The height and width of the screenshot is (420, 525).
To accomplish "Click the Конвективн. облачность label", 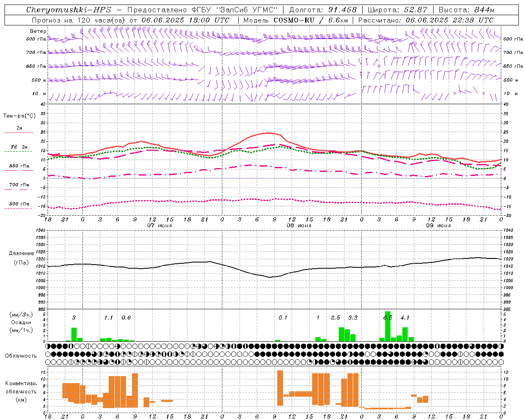I will pyautogui.click(x=21, y=387).
